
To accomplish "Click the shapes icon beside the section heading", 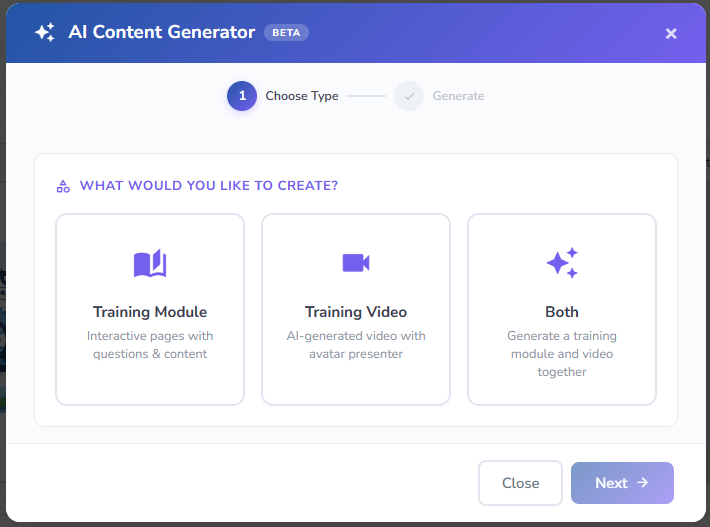I will (63, 186).
